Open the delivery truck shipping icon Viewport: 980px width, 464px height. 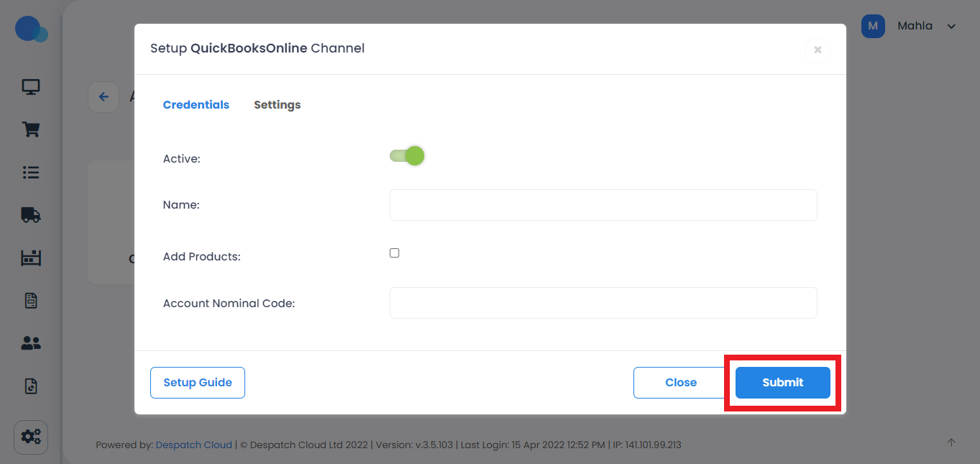point(31,214)
